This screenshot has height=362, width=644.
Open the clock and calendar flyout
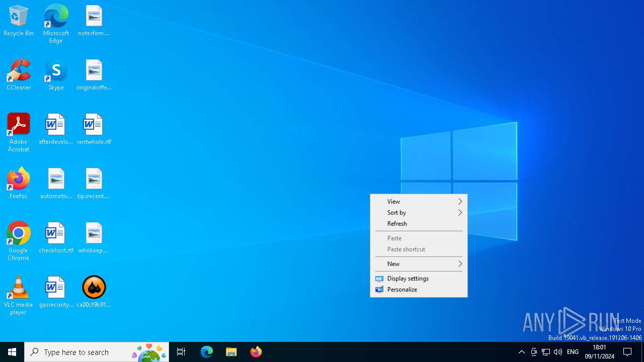click(x=600, y=352)
